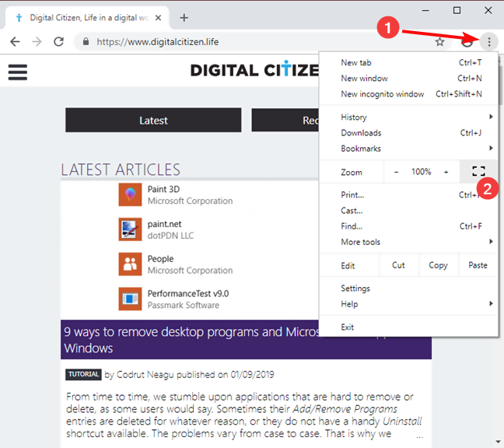Expand the History submenu
This screenshot has width=504, height=448.
coord(409,117)
